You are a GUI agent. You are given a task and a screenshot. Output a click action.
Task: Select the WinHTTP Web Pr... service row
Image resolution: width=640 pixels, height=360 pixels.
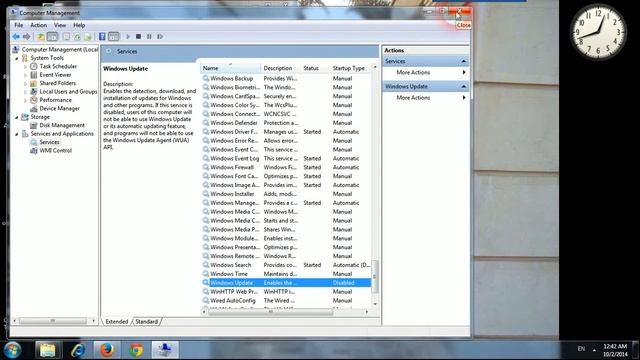point(286,291)
